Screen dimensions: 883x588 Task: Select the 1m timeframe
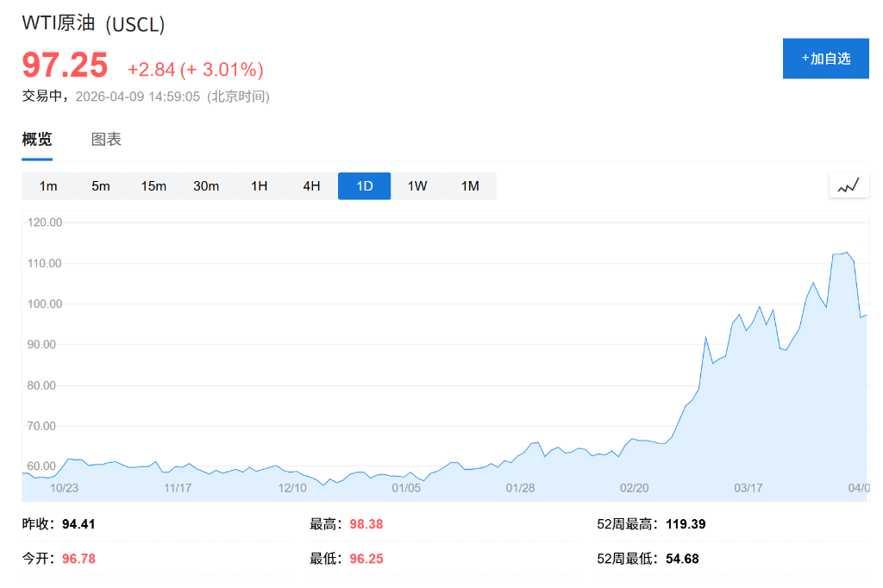[x=48, y=185]
